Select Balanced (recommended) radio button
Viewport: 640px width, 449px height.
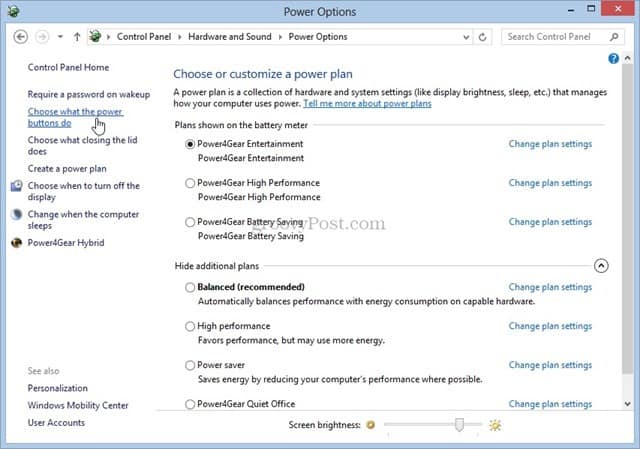[190, 287]
